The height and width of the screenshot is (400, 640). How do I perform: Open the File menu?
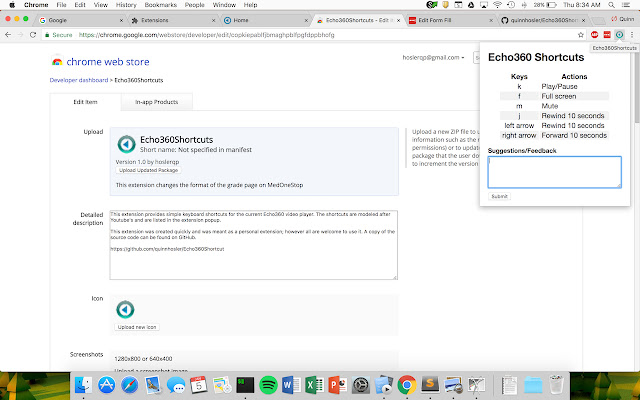coord(61,5)
